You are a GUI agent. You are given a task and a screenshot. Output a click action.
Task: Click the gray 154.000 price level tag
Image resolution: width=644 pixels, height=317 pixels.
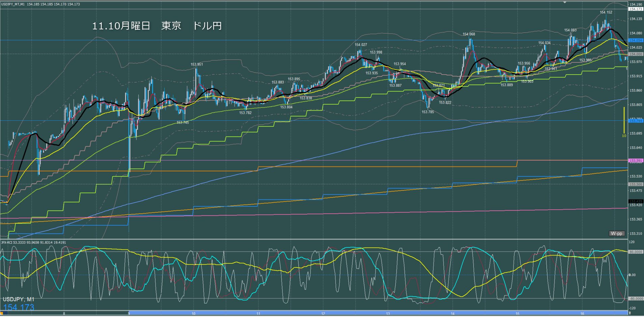coord(636,54)
